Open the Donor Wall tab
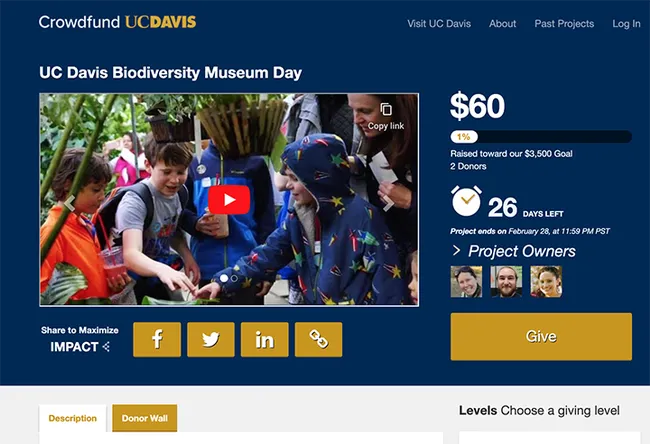 [x=145, y=418]
